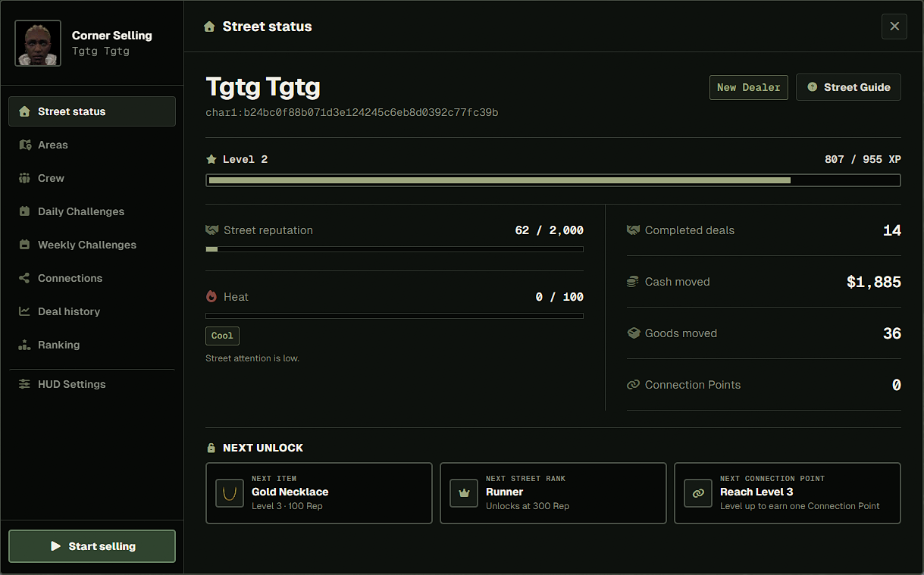Close the Street status panel

(894, 27)
